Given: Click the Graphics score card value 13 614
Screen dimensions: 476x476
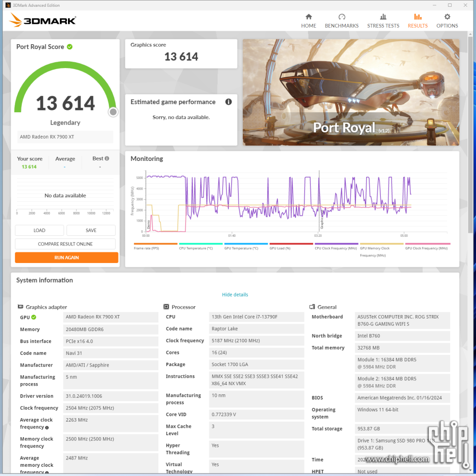Looking at the screenshot, I should pos(181,56).
